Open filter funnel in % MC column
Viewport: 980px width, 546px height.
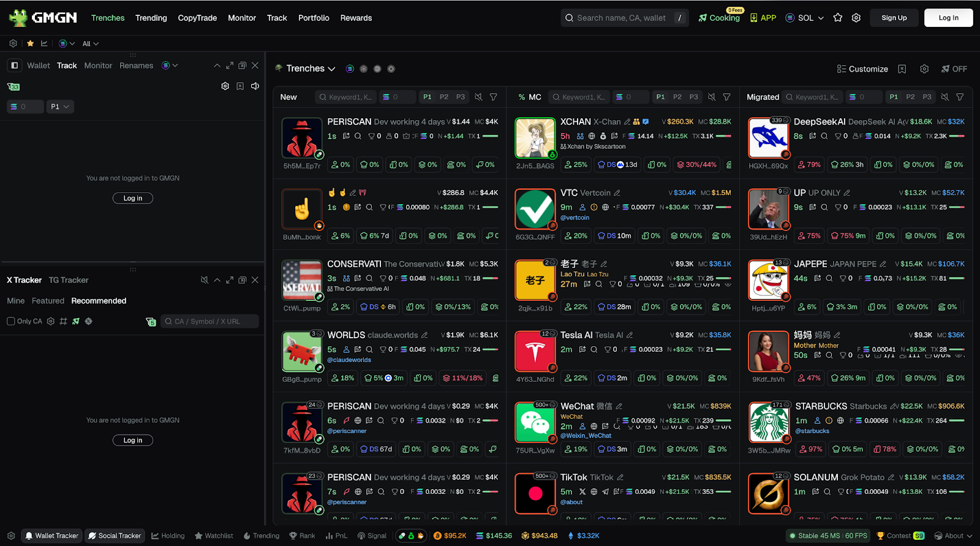[727, 97]
